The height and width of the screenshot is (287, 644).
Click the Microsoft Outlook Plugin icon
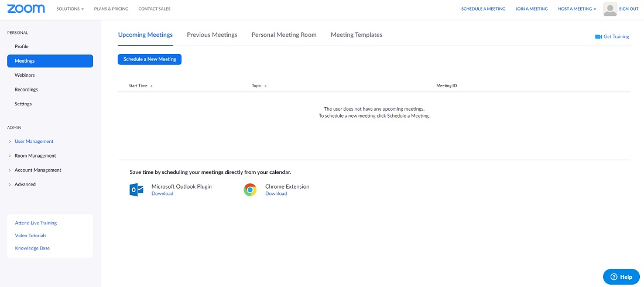[x=136, y=190]
